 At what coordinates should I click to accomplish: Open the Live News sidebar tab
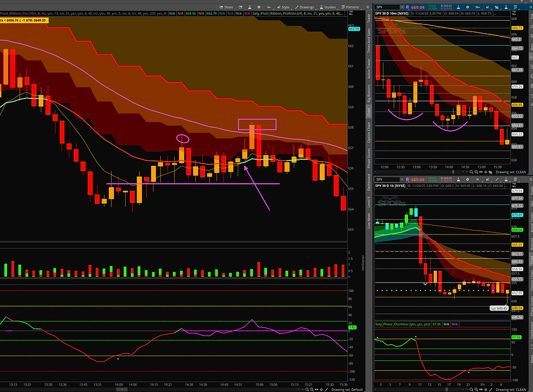369,220
